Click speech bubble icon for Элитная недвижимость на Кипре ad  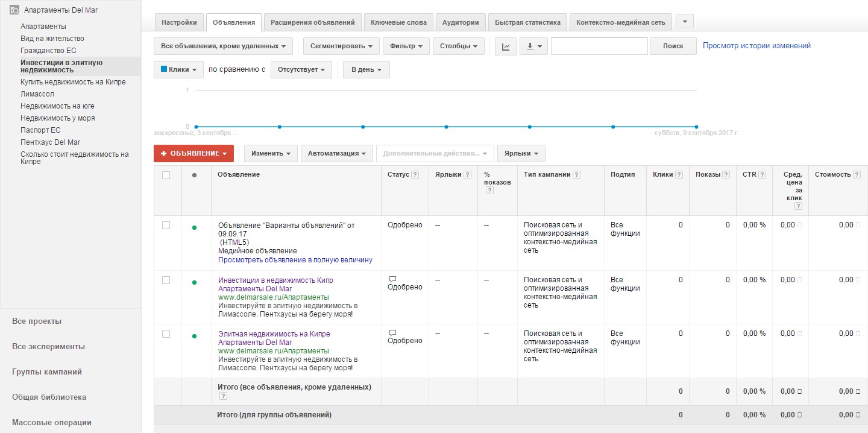(392, 333)
